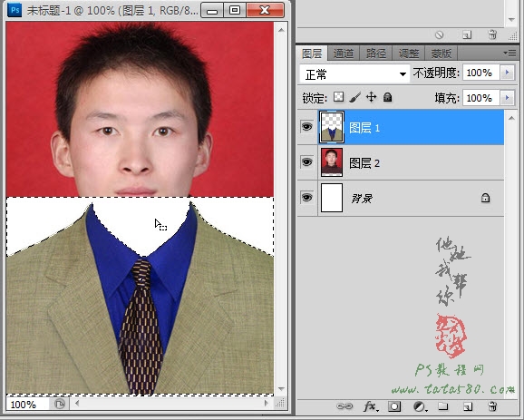This screenshot has height=420, width=524.
Task: Click the 未标题-1 document title bar text
Action: point(112,10)
